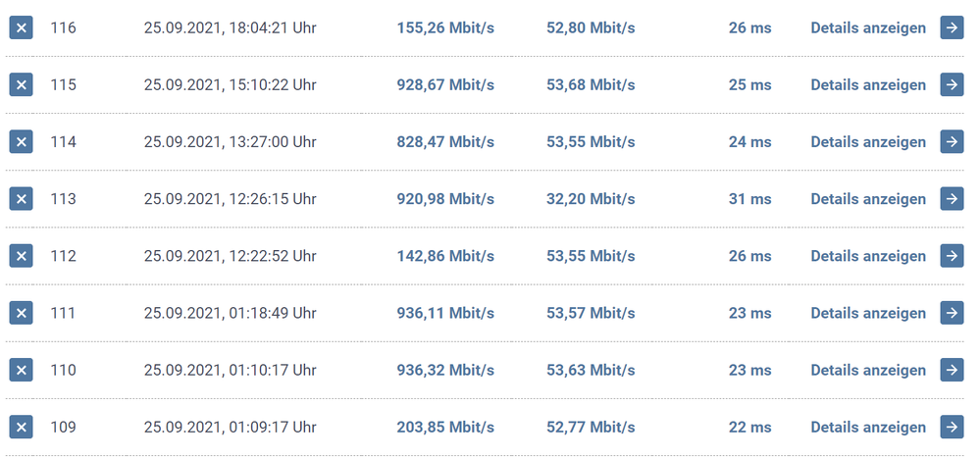This screenshot has height=458, width=980.
Task: Delete measurement entry 113
Action: [22, 199]
